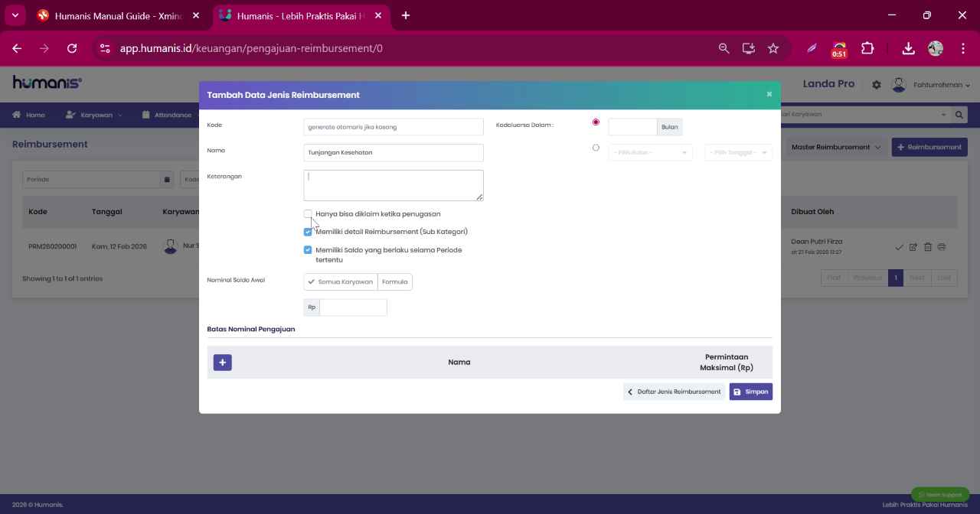Image resolution: width=980 pixels, height=514 pixels.
Task: Approve PRM260200001 with the checkmark icon
Action: [x=900, y=247]
